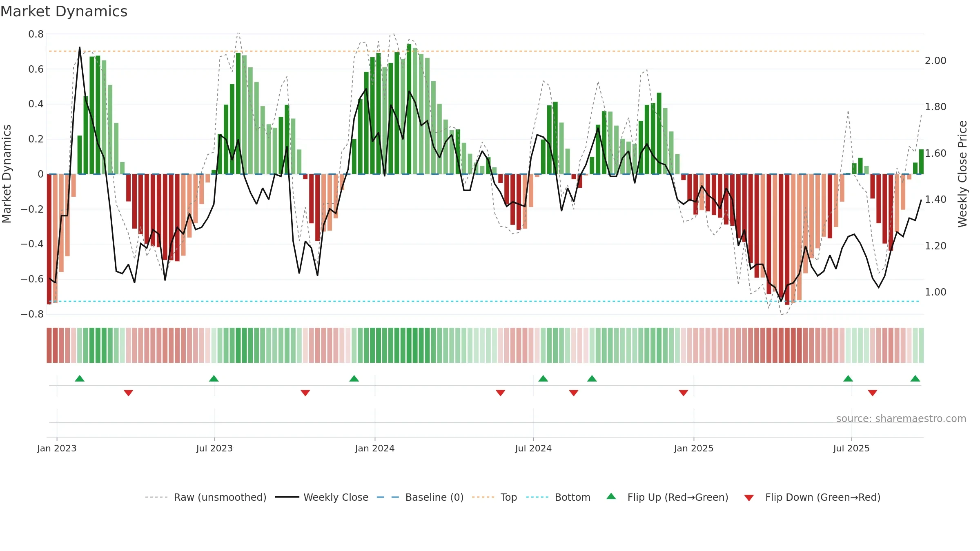Click the 1.40 price axis label
The image size is (980, 551).
click(x=935, y=200)
